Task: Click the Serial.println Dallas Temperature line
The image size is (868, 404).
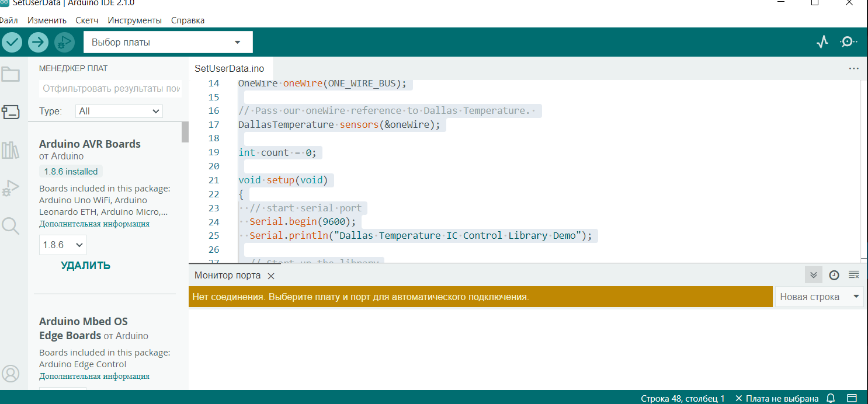Action: point(421,236)
